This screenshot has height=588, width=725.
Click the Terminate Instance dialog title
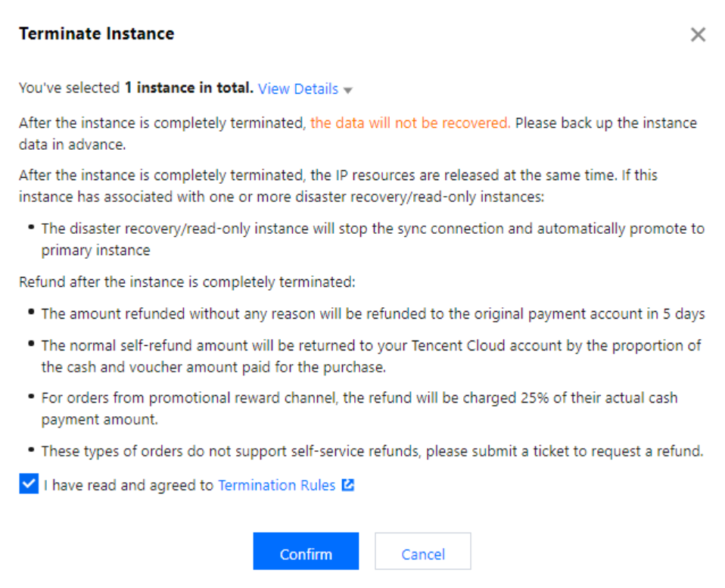click(97, 34)
